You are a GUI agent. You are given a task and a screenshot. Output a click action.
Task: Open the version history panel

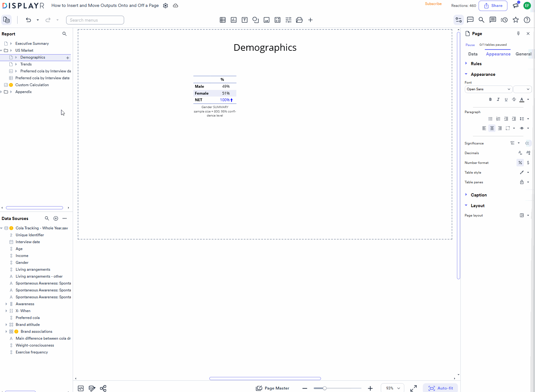(504, 20)
